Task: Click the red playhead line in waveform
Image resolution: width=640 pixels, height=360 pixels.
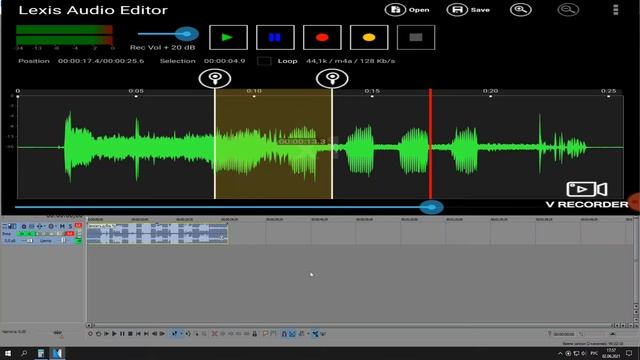Action: (x=430, y=144)
